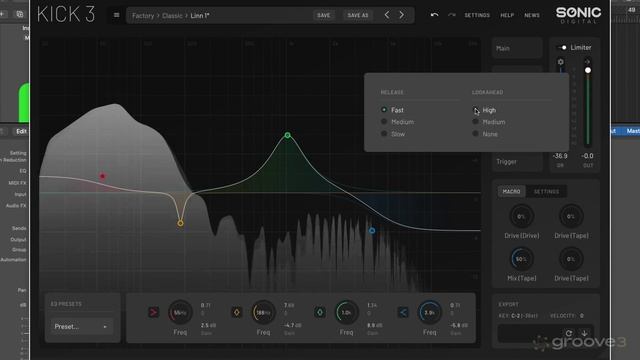Click the -4.7 dB gain value
Image resolution: width=640 pixels, height=360 pixels.
tap(292, 325)
